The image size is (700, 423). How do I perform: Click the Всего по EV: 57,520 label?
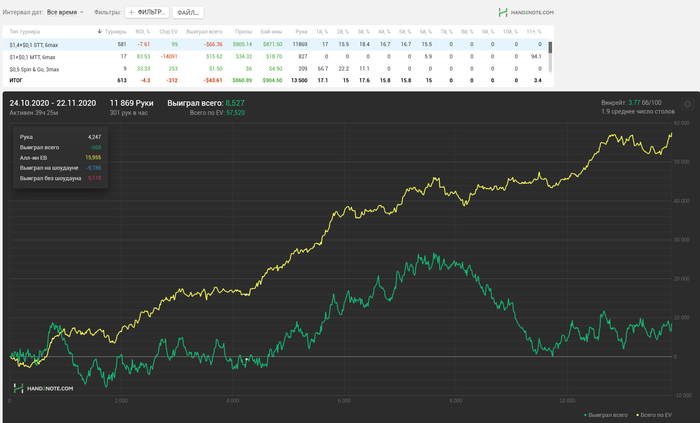pos(217,113)
